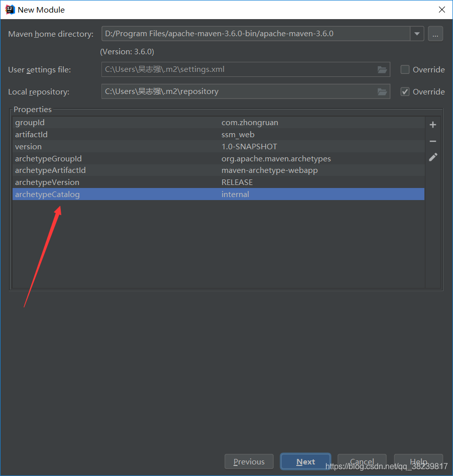Select the groupId property row
This screenshot has width=453, height=476.
point(218,123)
